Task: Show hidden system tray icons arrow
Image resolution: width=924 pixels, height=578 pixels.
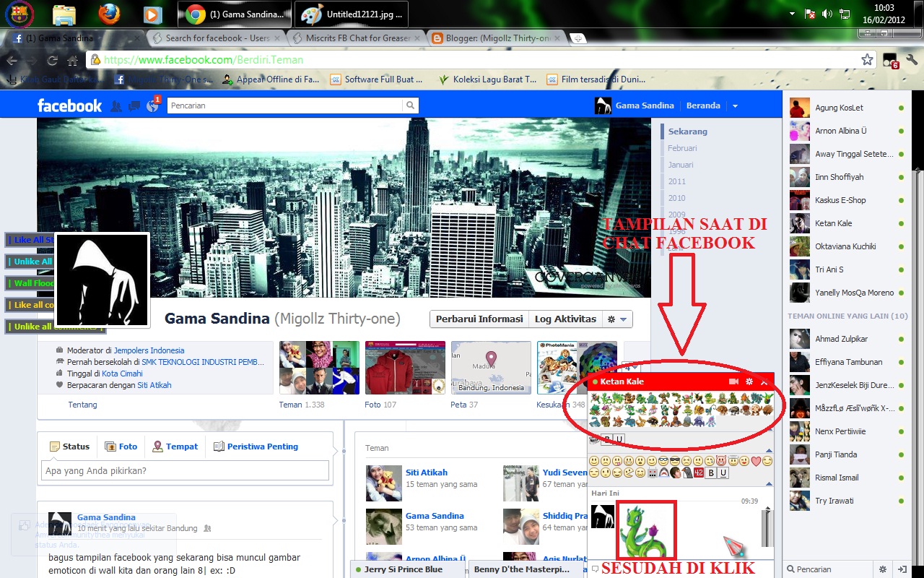Action: point(792,14)
